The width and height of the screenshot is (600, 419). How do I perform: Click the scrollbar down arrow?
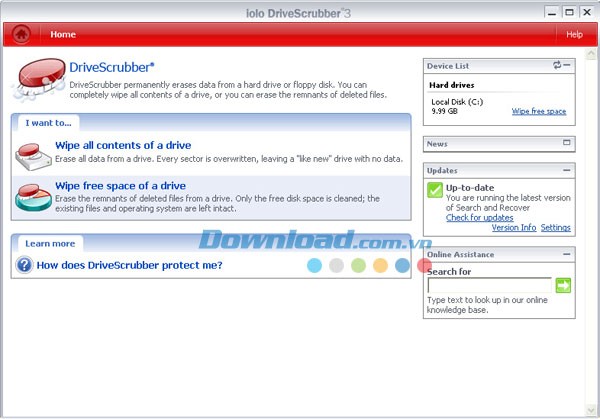pyautogui.click(x=591, y=410)
